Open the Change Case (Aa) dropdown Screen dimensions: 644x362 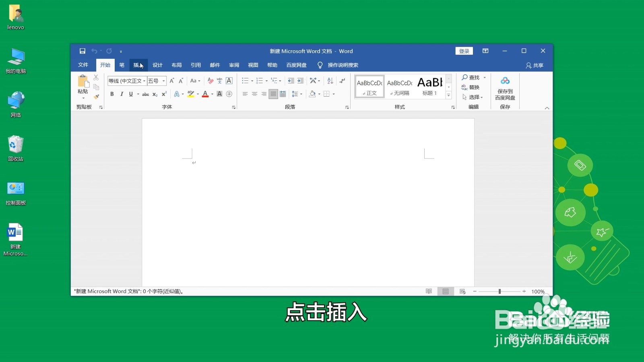click(195, 81)
